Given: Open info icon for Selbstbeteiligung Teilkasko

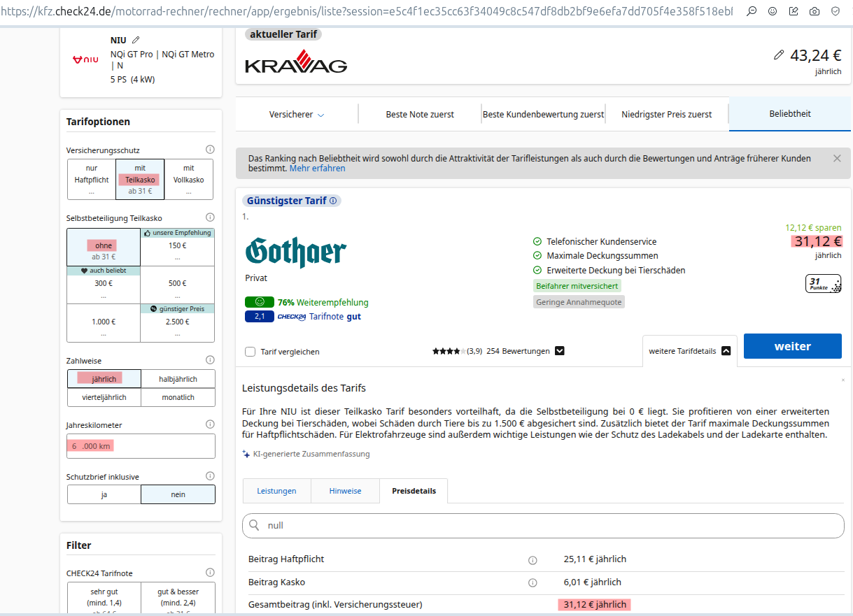Looking at the screenshot, I should [x=210, y=217].
